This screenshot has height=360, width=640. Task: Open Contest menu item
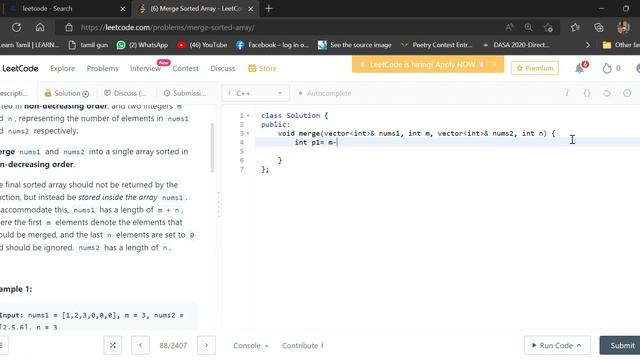185,68
